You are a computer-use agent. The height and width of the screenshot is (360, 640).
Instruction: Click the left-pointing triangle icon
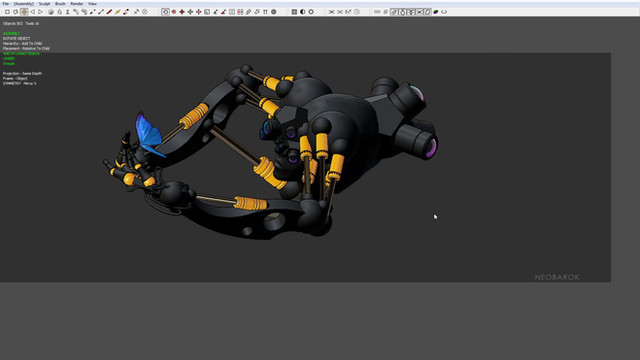pos(32,12)
